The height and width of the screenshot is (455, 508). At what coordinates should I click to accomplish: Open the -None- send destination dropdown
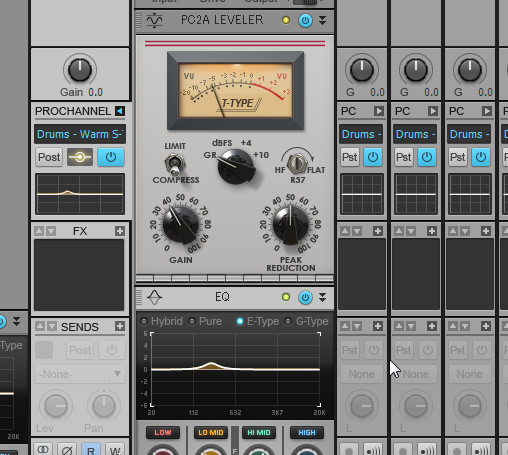pos(80,374)
